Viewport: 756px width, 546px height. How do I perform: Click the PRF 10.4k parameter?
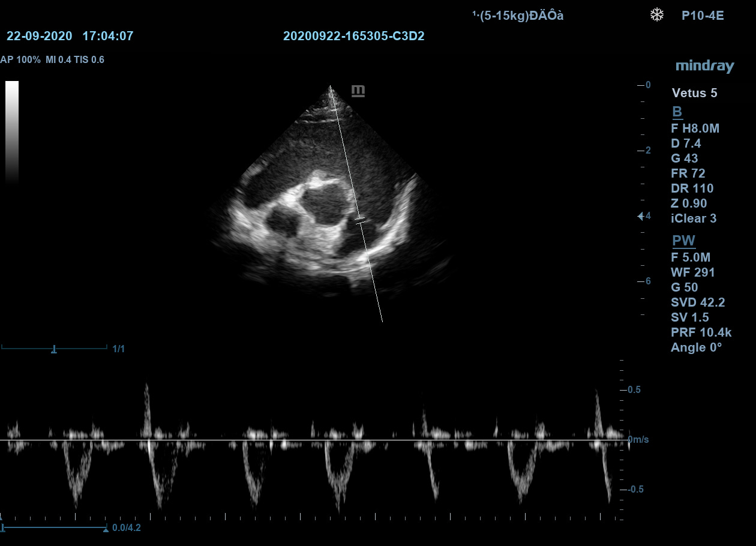701,332
